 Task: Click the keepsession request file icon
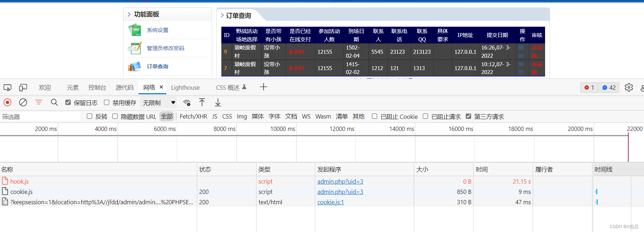click(x=5, y=202)
